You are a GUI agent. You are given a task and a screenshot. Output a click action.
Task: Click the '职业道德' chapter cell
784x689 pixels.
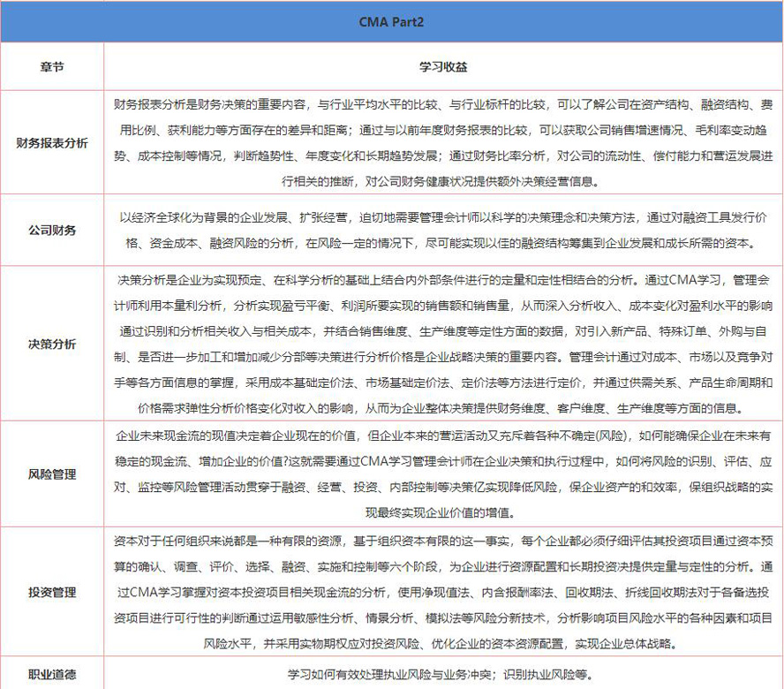point(52,675)
